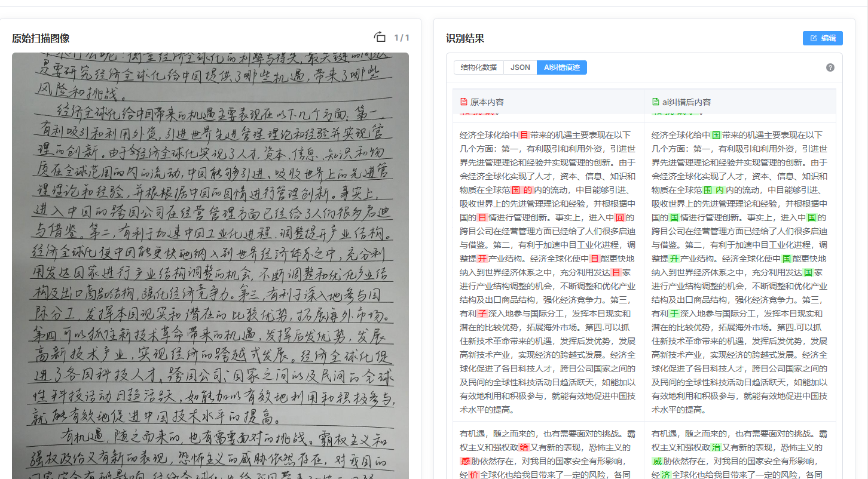
Task: Click the red-highlighted 价 in original text
Action: (474, 475)
